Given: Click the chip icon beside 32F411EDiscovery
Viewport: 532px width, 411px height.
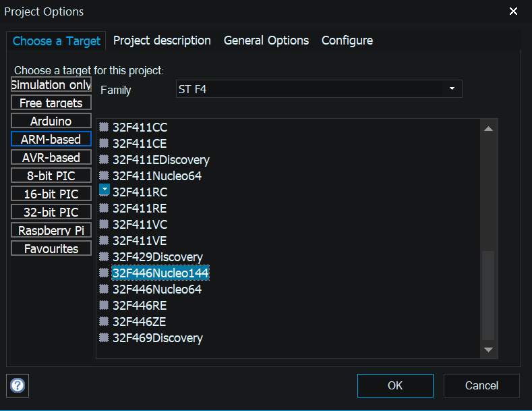Looking at the screenshot, I should coord(104,159).
